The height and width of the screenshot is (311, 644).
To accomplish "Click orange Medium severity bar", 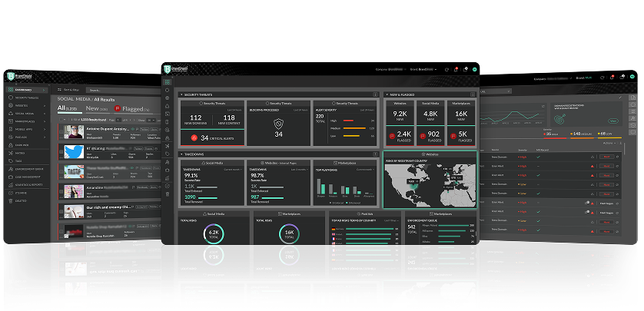I will tap(354, 128).
